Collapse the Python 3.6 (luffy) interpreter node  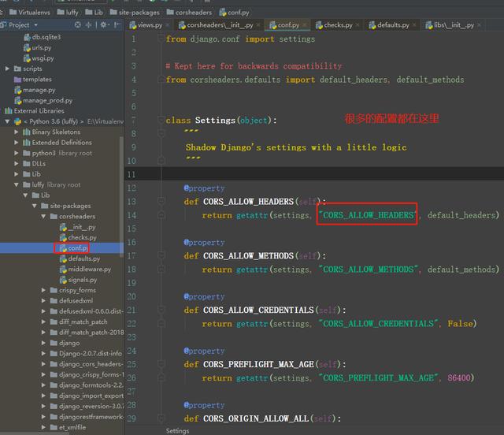tap(7, 121)
